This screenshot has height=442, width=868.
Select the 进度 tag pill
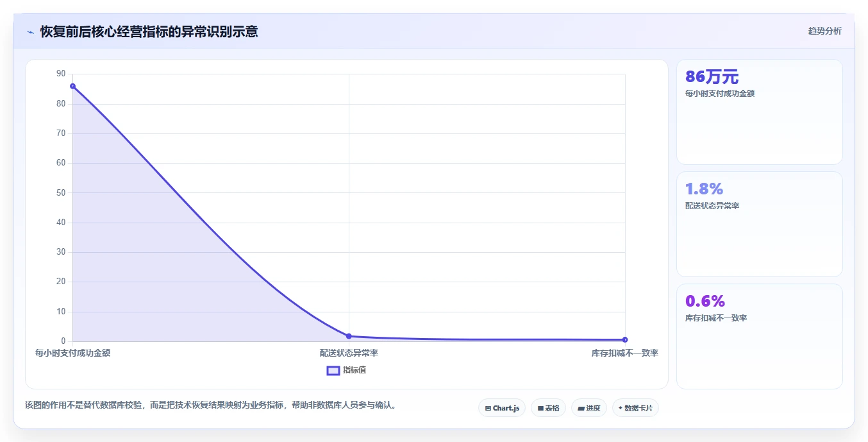(x=589, y=408)
